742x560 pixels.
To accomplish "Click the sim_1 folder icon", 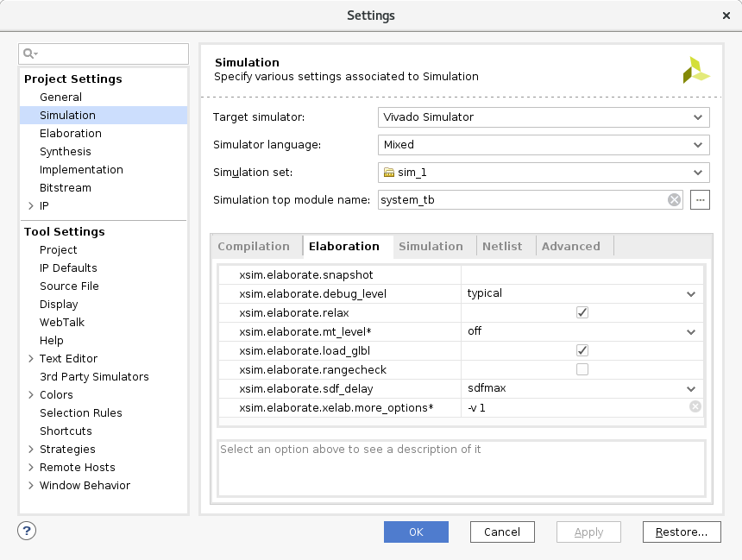I will [387, 173].
